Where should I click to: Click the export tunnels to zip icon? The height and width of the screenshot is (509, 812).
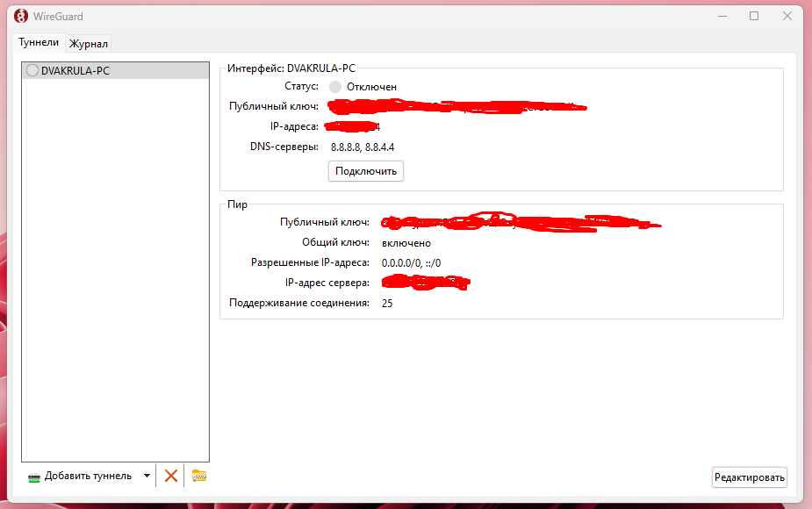point(199,476)
